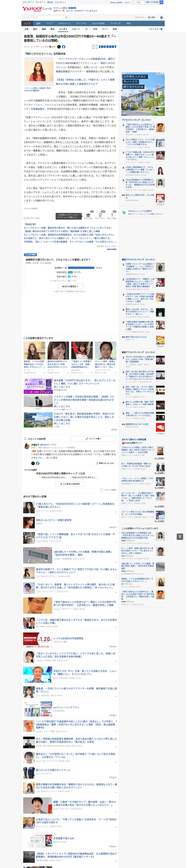Open the 有料 tab
This screenshot has height=868, width=186.
click(x=128, y=24)
